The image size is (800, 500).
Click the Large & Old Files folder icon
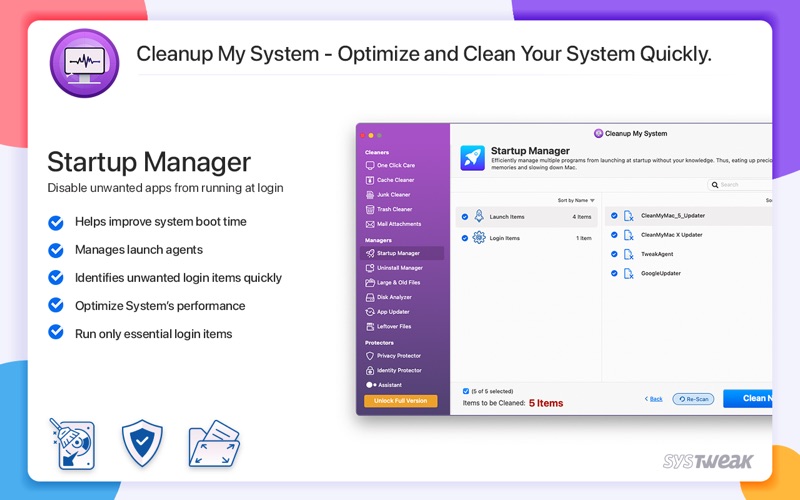click(x=370, y=283)
